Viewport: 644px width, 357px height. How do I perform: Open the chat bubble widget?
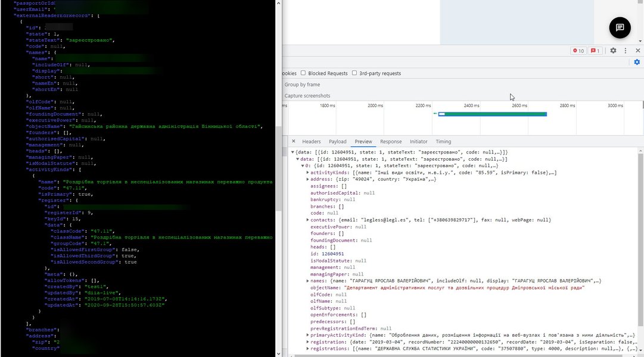tap(620, 27)
